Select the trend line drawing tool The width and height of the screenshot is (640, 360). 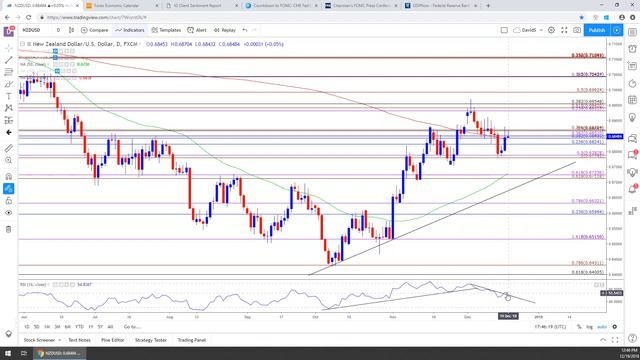[9, 60]
